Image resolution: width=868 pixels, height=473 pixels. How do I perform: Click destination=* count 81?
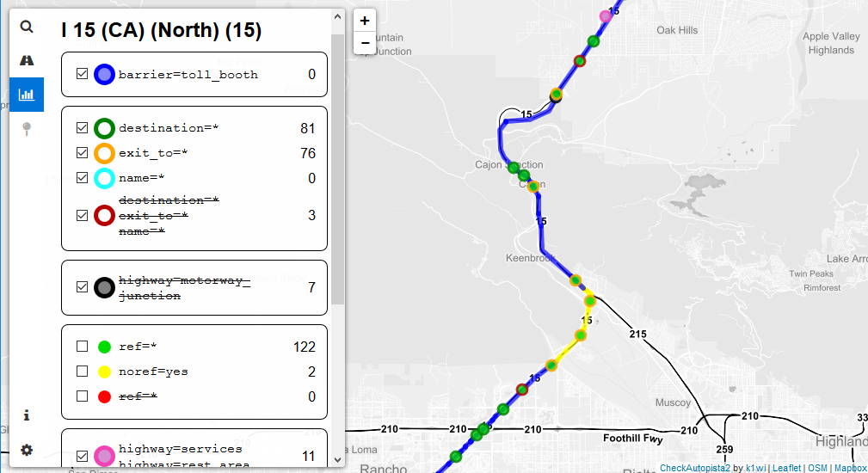308,128
